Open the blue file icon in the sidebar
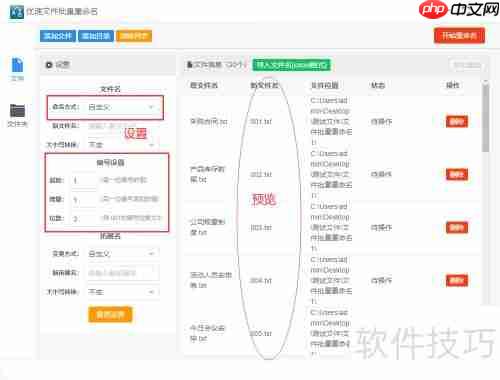This screenshot has width=500, height=380. [17, 65]
